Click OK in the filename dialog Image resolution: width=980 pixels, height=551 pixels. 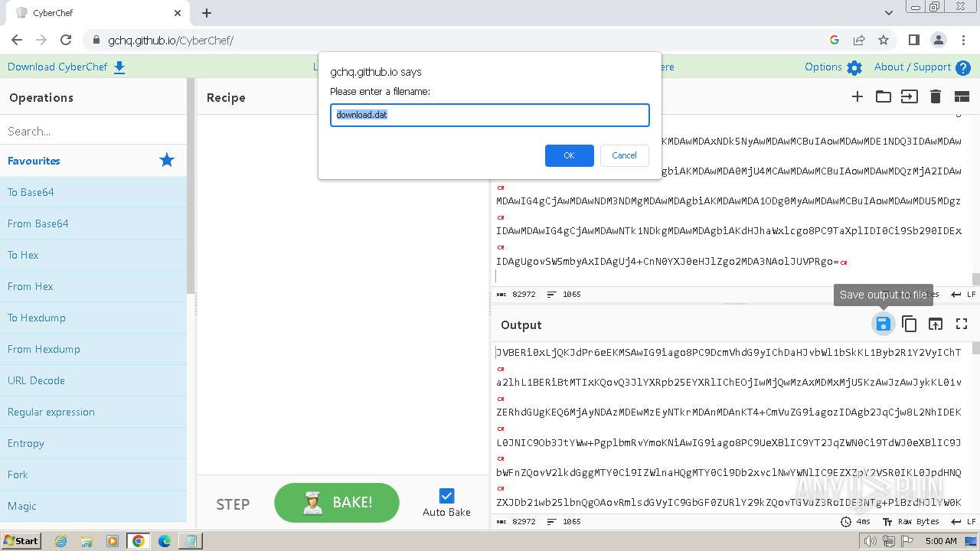(569, 155)
